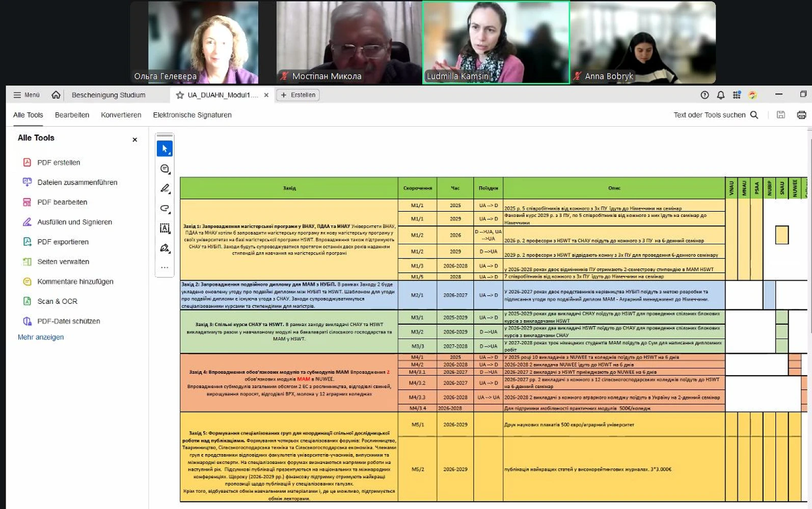Screen dimensions: 812x509
Task: Click the comment bubble tool icon
Action: 165,168
